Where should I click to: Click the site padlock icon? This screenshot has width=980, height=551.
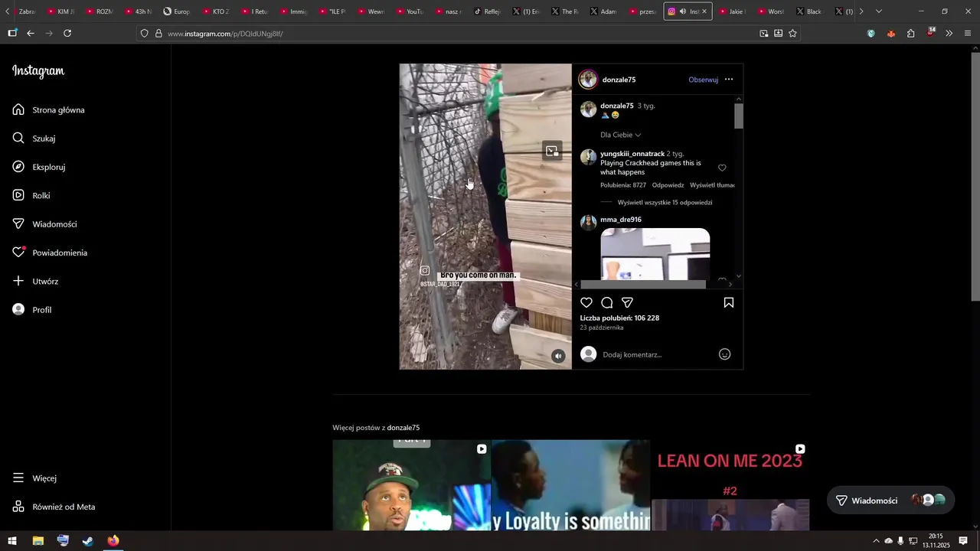(158, 34)
